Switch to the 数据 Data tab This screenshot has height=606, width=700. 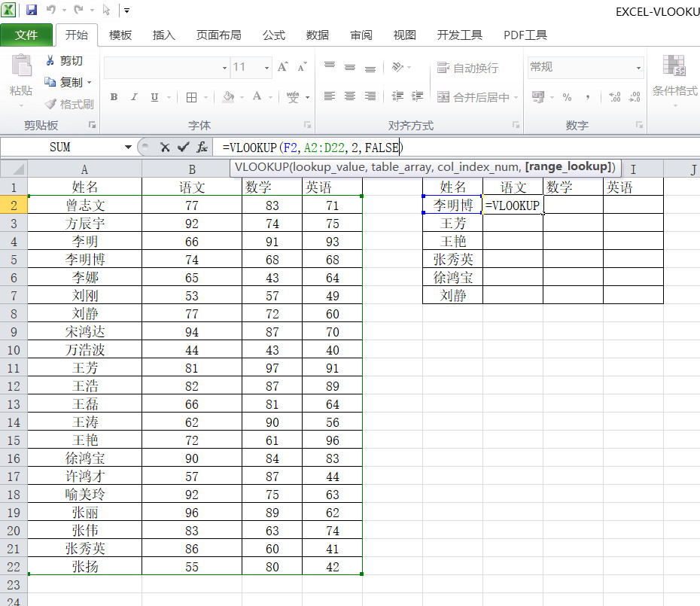[x=318, y=35]
